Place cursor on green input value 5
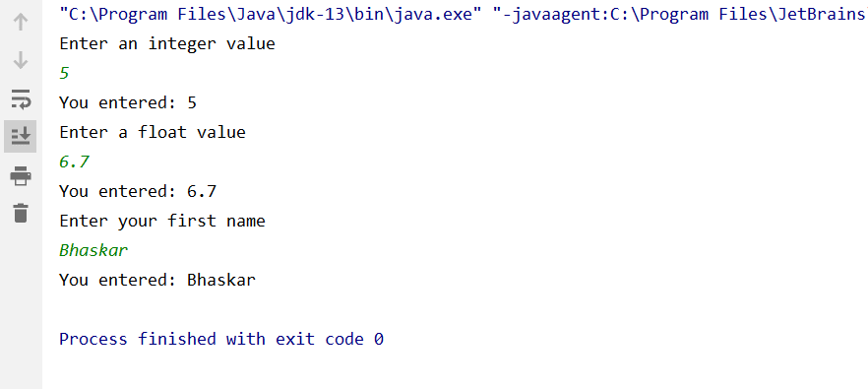The width and height of the screenshot is (868, 389). click(64, 73)
